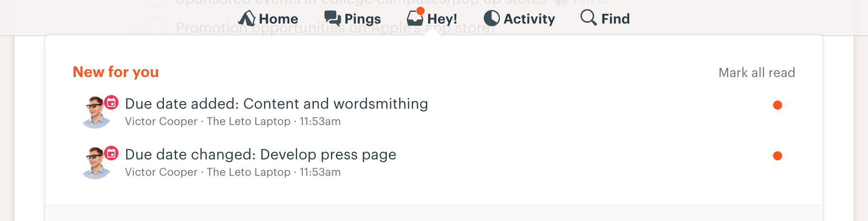Open the Pings chat bubbles icon

tap(332, 18)
